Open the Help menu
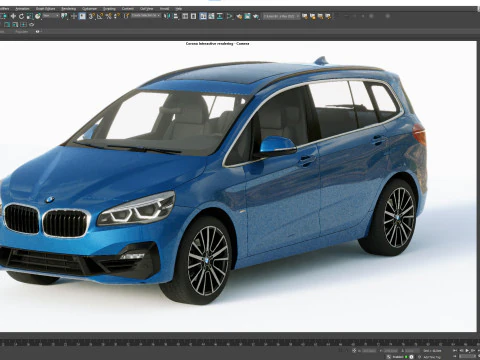This screenshot has height=360, width=480. [x=179, y=9]
